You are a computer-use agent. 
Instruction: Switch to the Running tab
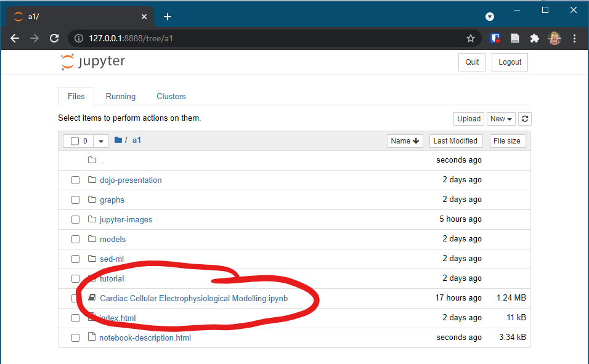click(x=121, y=97)
